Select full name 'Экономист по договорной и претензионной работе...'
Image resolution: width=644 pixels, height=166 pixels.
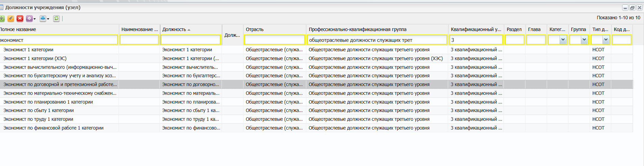coord(60,84)
